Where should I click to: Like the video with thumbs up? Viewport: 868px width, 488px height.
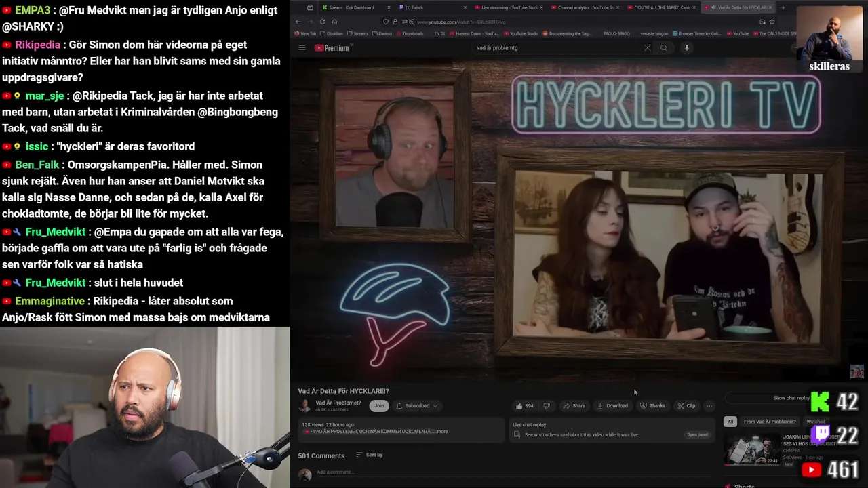[524, 406]
